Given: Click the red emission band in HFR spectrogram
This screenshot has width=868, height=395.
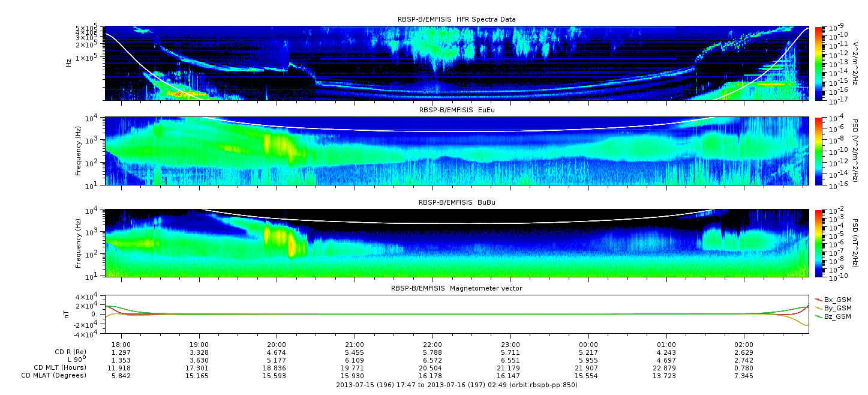Looking at the screenshot, I should click(186, 94).
